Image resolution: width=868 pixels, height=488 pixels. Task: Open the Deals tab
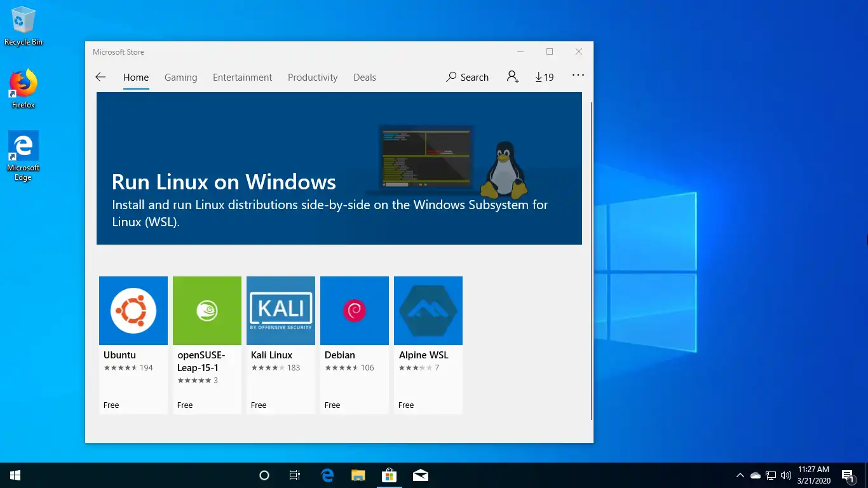(x=365, y=77)
